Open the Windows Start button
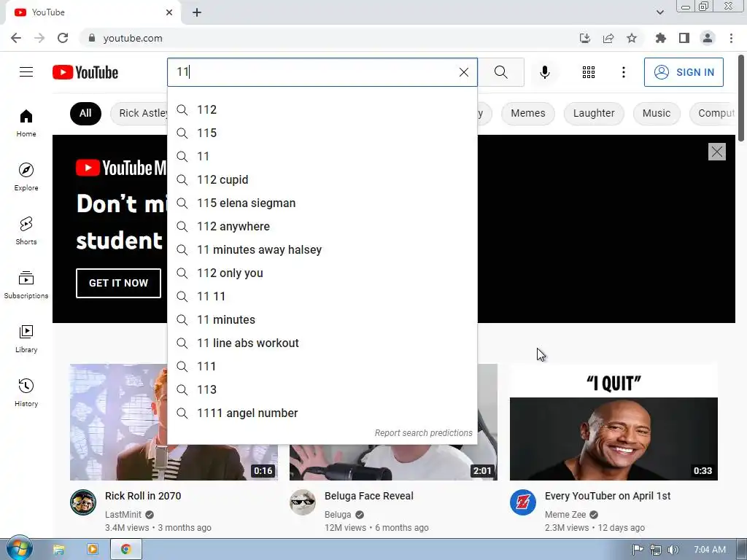 coord(19,548)
